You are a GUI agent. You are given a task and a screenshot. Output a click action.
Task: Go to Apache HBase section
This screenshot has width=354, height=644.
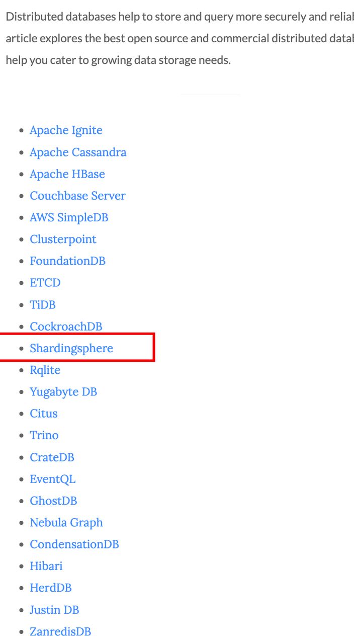tap(67, 174)
